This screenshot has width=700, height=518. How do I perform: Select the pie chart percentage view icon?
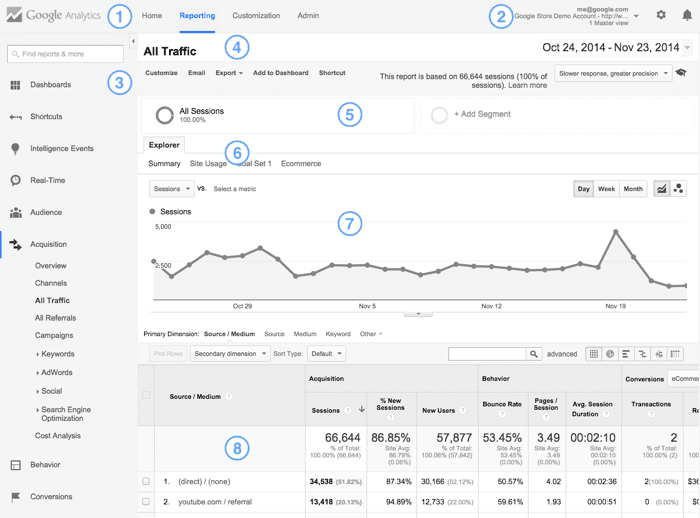pos(610,354)
